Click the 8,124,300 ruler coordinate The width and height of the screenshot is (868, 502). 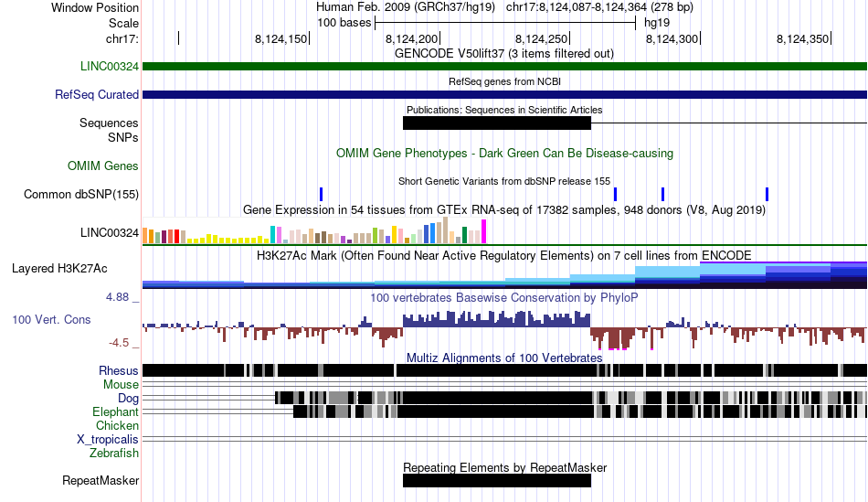point(672,38)
